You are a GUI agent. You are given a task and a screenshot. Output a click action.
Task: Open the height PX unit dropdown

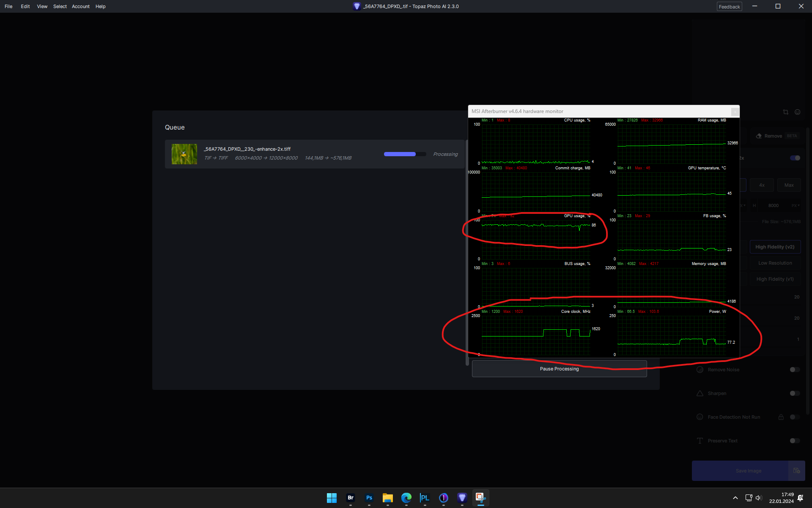coord(796,206)
